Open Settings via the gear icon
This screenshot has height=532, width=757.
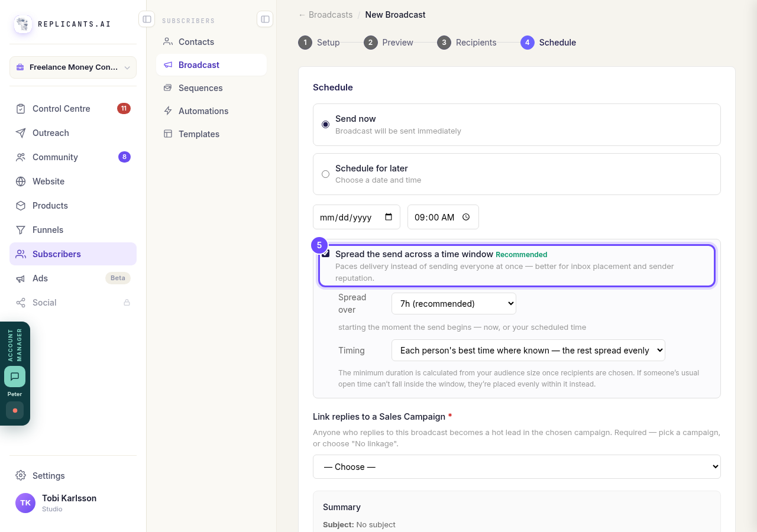tap(21, 476)
